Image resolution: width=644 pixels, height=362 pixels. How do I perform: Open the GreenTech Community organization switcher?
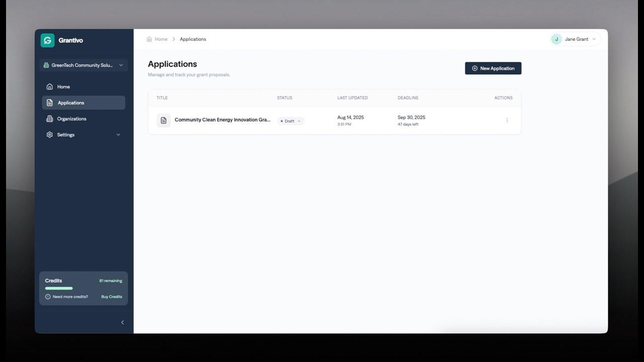coord(84,65)
